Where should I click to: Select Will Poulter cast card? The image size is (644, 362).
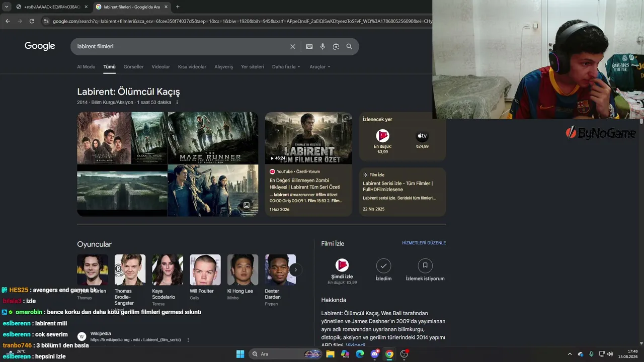[205, 277]
